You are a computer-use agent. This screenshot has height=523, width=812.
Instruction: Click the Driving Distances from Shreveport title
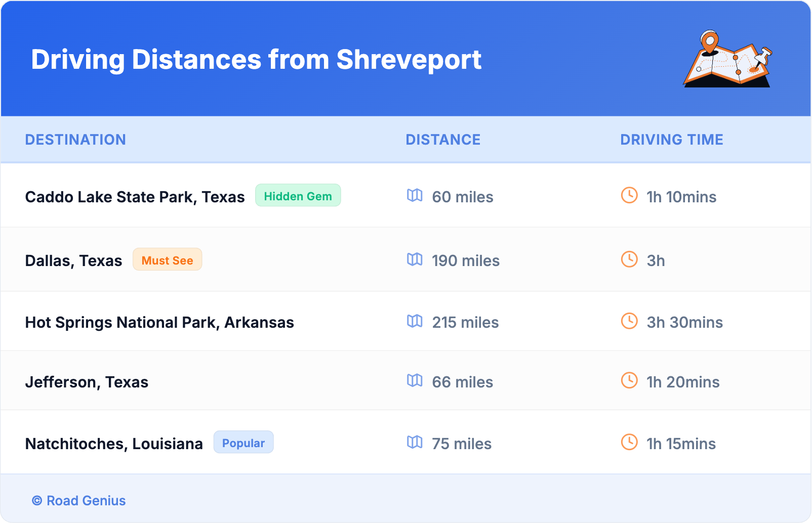256,60
